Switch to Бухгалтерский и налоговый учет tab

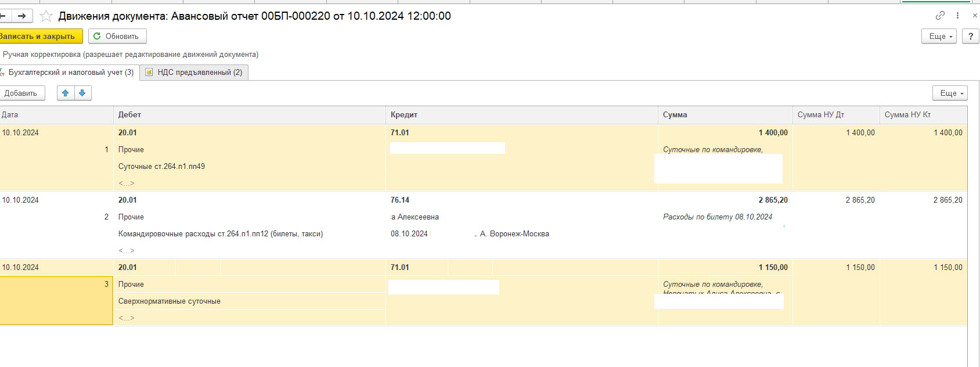pyautogui.click(x=71, y=73)
